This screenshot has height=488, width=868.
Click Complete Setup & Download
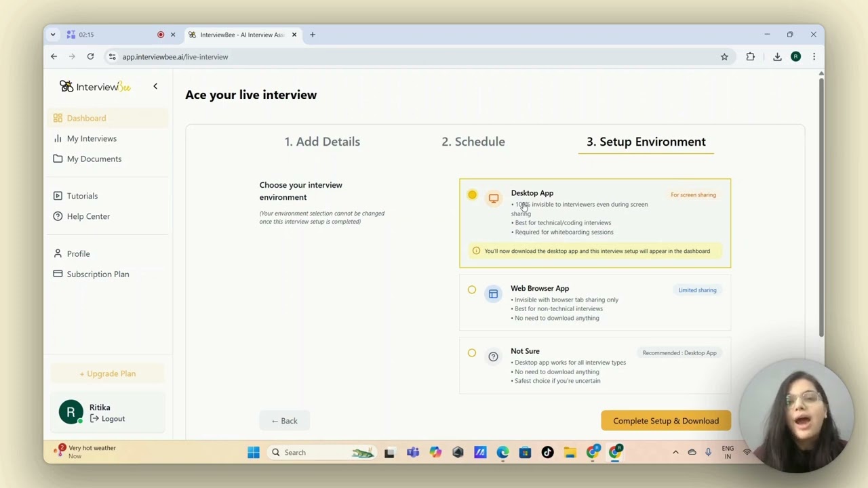(x=666, y=421)
